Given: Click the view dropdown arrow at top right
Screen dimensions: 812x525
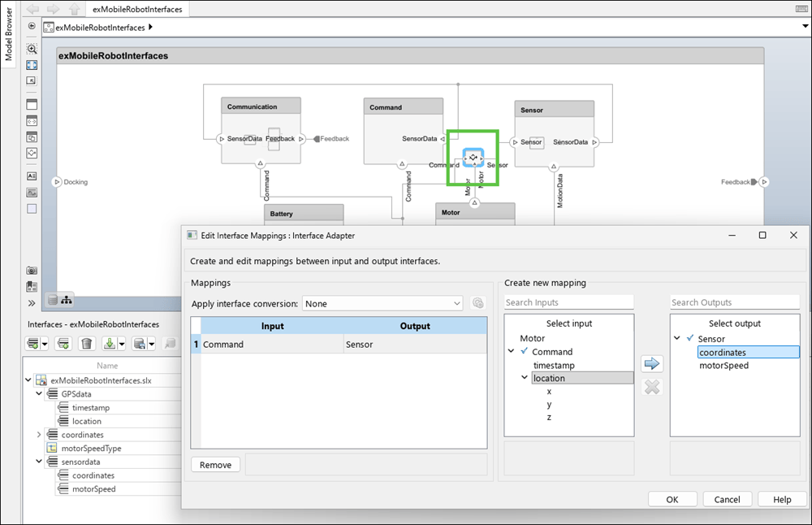Looking at the screenshot, I should (x=806, y=26).
